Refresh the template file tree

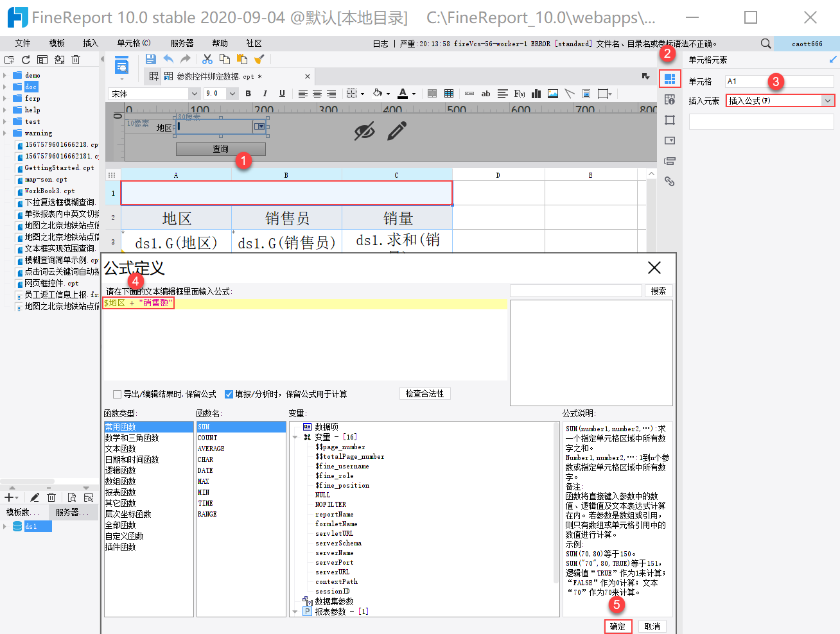(26, 60)
